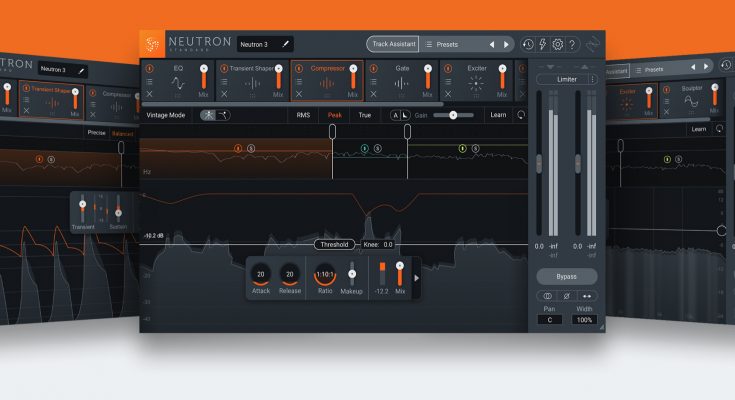Open the history clock icon

pos(528,45)
